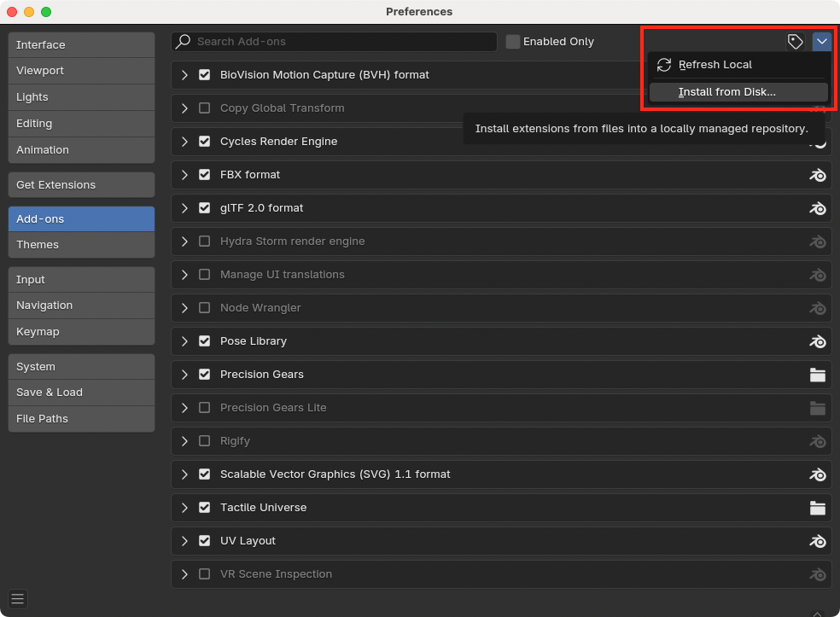This screenshot has width=840, height=617.
Task: Expand the Hydra Storm render engine entry
Action: [x=184, y=242]
